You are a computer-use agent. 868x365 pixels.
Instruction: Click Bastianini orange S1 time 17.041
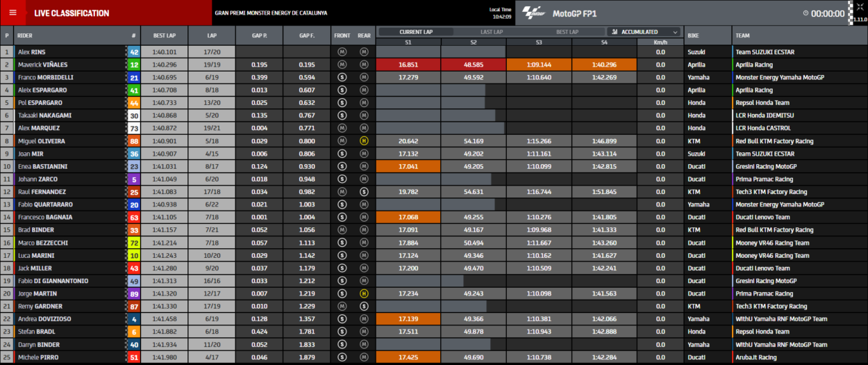pos(408,167)
